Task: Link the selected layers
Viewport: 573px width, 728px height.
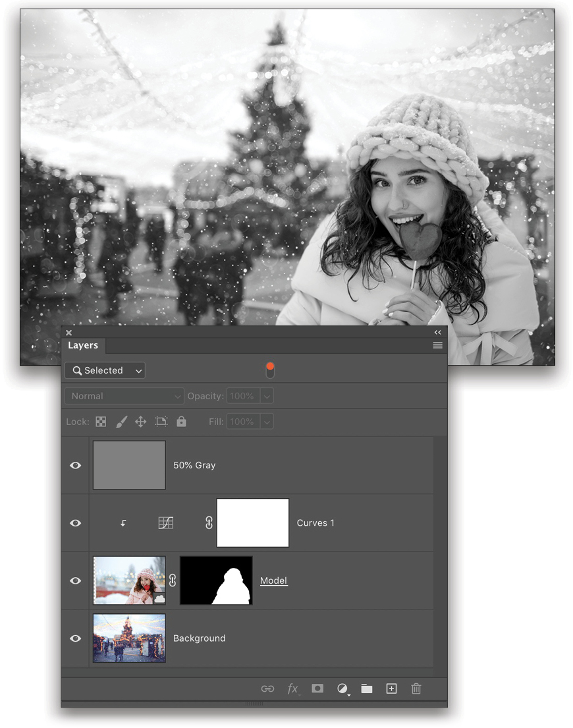Action: 267,688
